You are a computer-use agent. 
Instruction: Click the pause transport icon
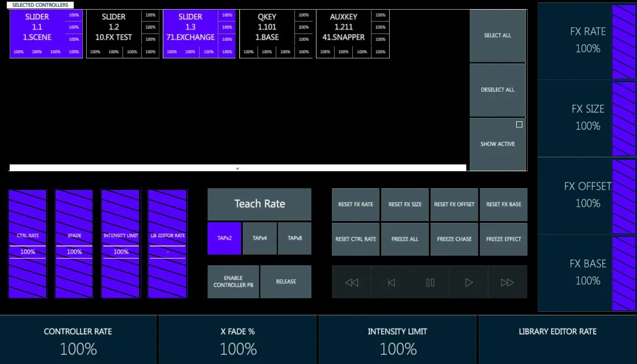pyautogui.click(x=430, y=282)
